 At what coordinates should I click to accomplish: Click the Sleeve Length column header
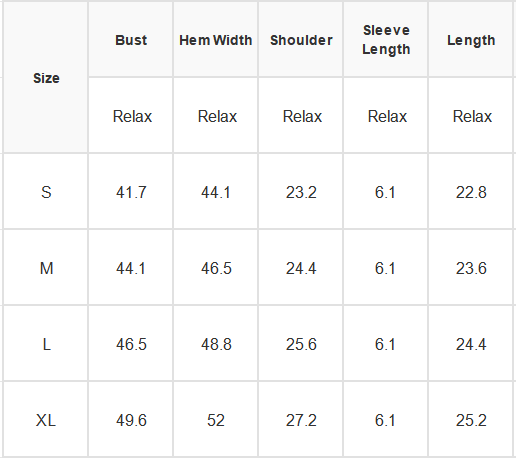click(x=386, y=40)
